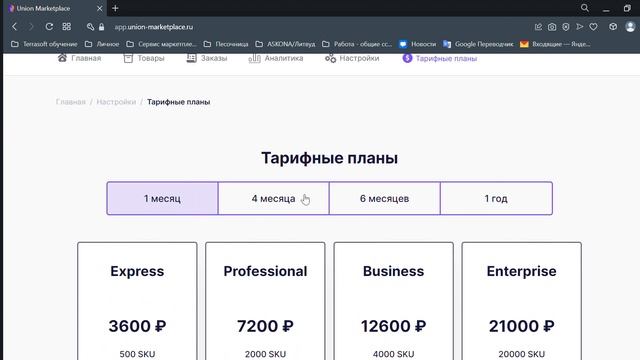
Task: Click the Главная breadcrumb link
Action: (71, 102)
